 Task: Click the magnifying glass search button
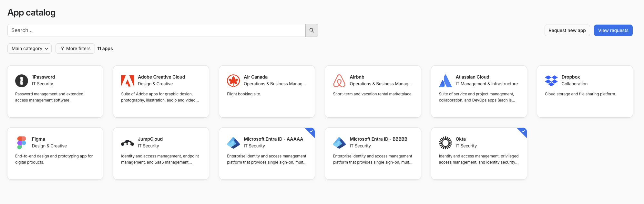pos(312,30)
